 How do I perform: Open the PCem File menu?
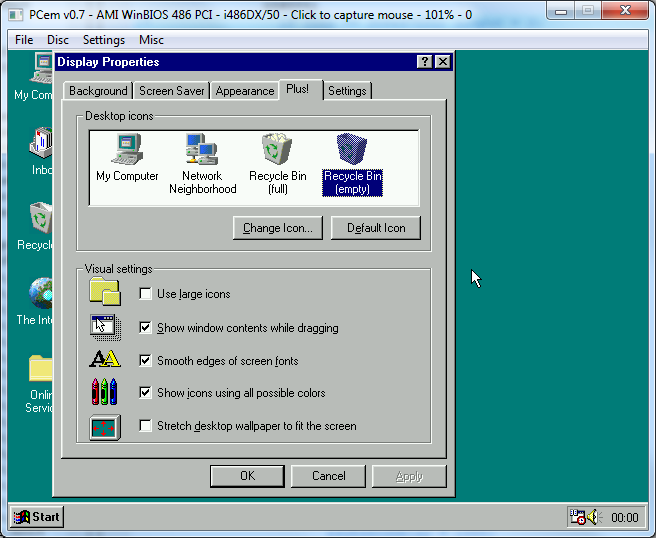click(24, 40)
